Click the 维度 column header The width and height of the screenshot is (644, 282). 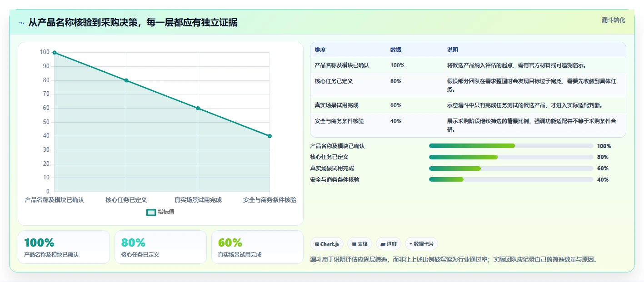point(320,50)
